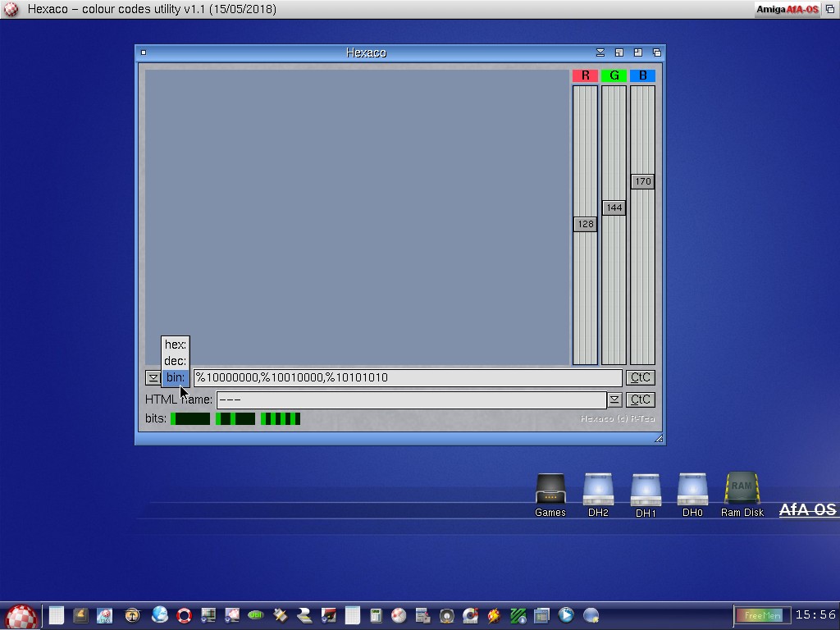
Task: Click the blue play media player icon
Action: (x=566, y=614)
